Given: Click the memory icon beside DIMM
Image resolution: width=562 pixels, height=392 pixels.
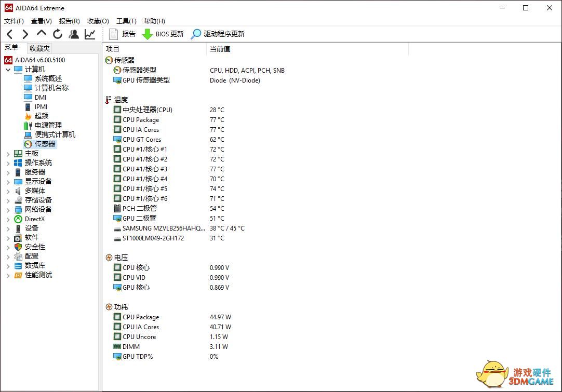Looking at the screenshot, I should [x=117, y=346].
